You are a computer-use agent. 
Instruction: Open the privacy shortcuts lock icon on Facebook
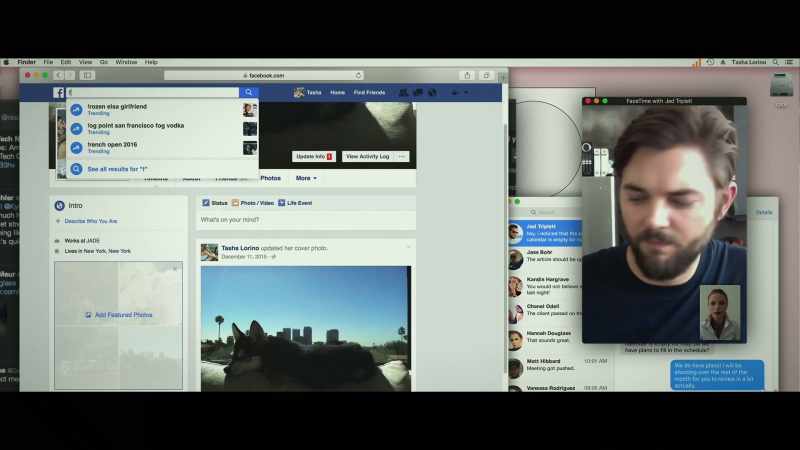[455, 92]
